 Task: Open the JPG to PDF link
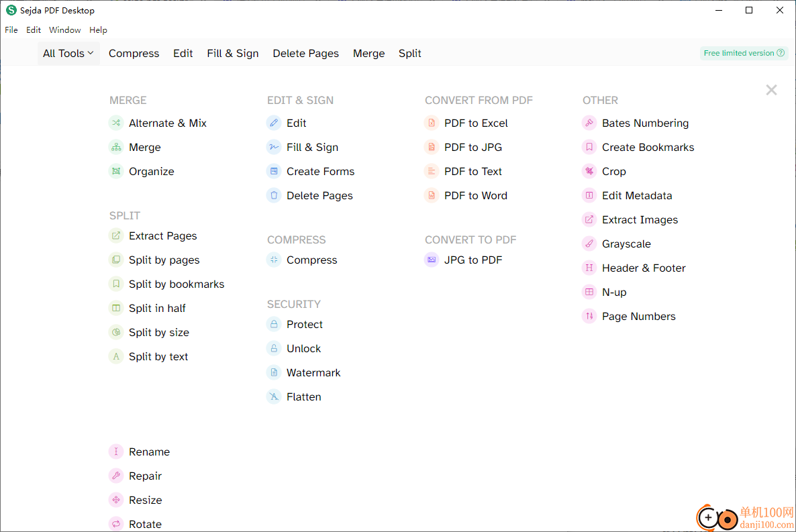472,260
